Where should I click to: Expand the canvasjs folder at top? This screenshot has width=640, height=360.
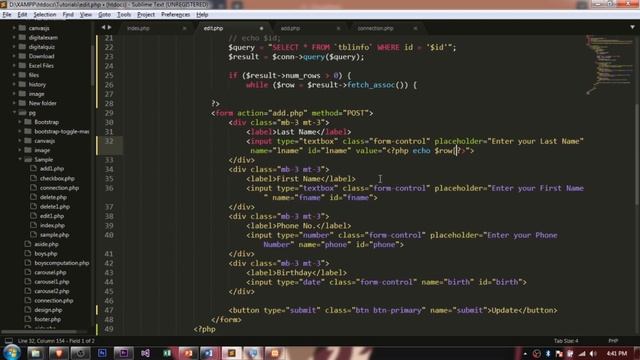click(14, 28)
